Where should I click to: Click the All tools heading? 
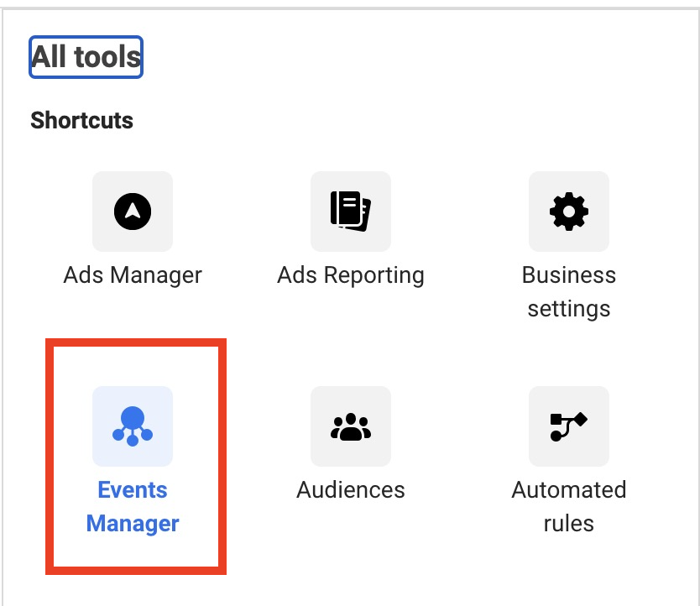86,57
